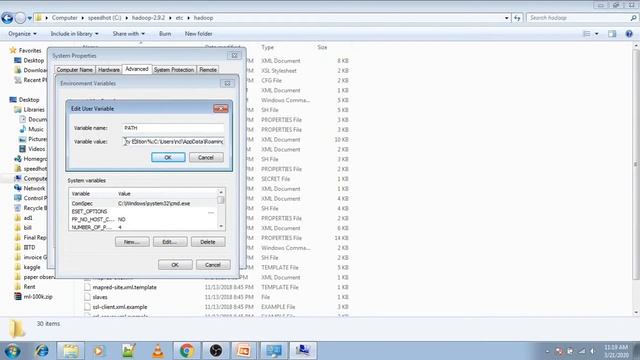The width and height of the screenshot is (640, 360).
Task: Click the Explorer file list vertical scrollbar
Action: 636,164
